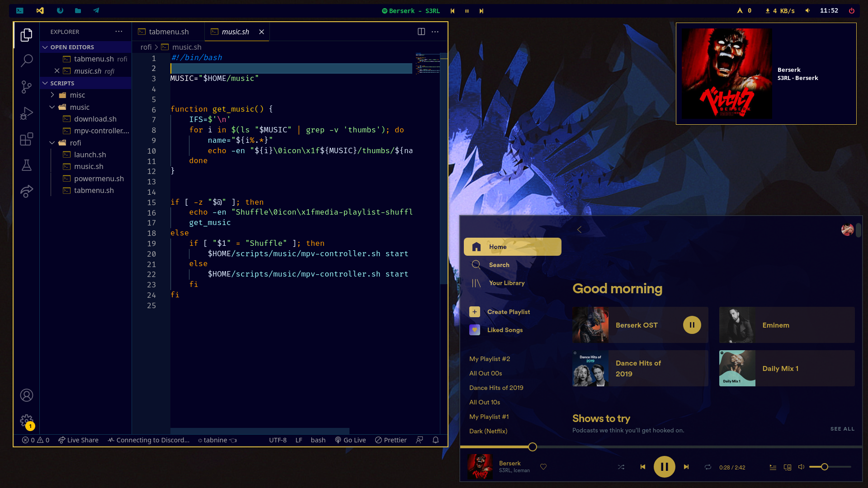The width and height of the screenshot is (868, 488).
Task: Open the Source Control view
Action: [27, 87]
